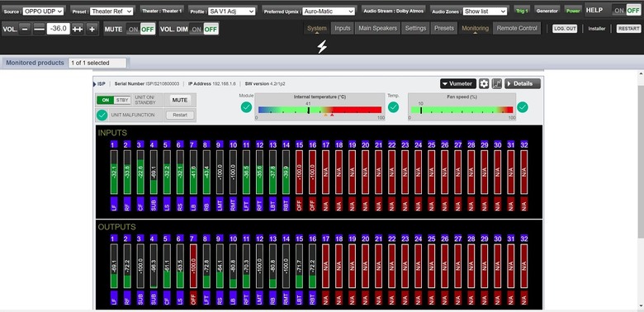The image size is (644, 312).
Task: Switch unit to ON state
Action: pyautogui.click(x=106, y=100)
